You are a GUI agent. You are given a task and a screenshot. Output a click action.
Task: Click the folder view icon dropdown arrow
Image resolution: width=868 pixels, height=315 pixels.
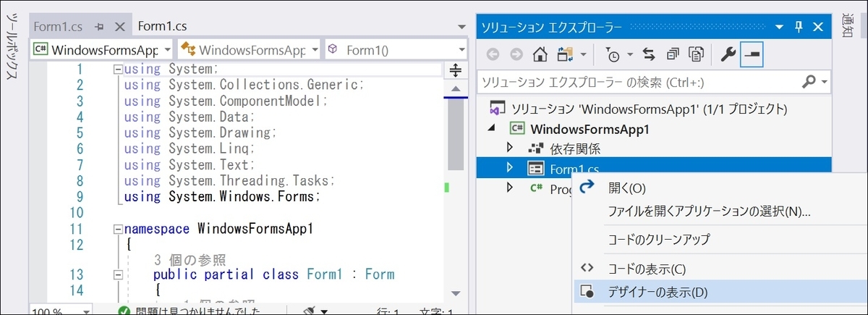(582, 54)
